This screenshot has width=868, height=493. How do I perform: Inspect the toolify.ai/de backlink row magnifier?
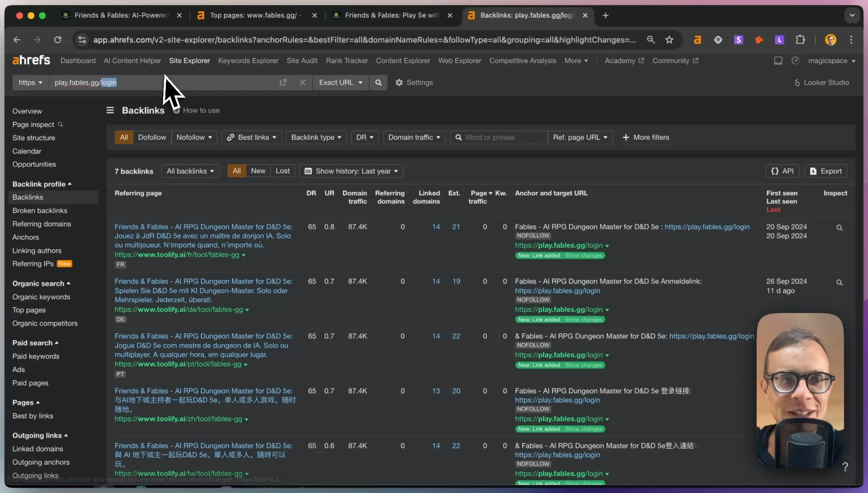click(839, 282)
